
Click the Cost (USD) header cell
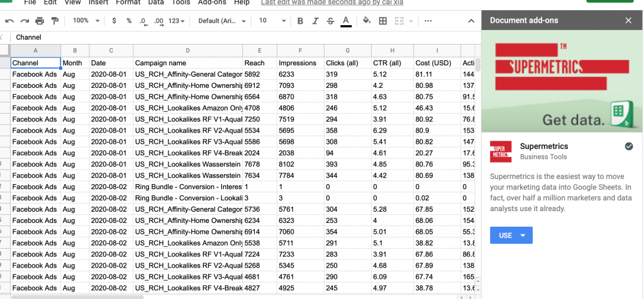[437, 63]
